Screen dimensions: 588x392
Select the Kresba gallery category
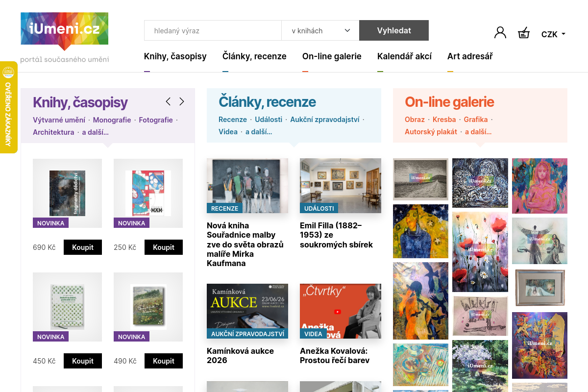point(444,119)
